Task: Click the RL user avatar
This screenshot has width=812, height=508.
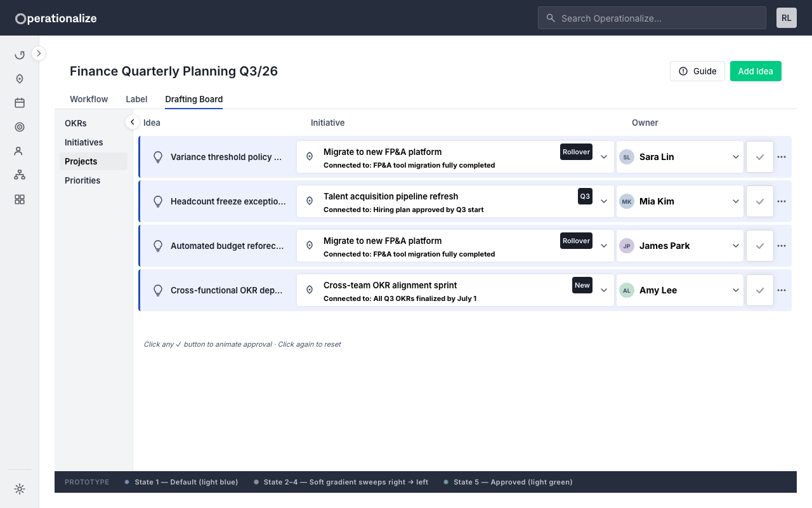Action: pyautogui.click(x=787, y=18)
